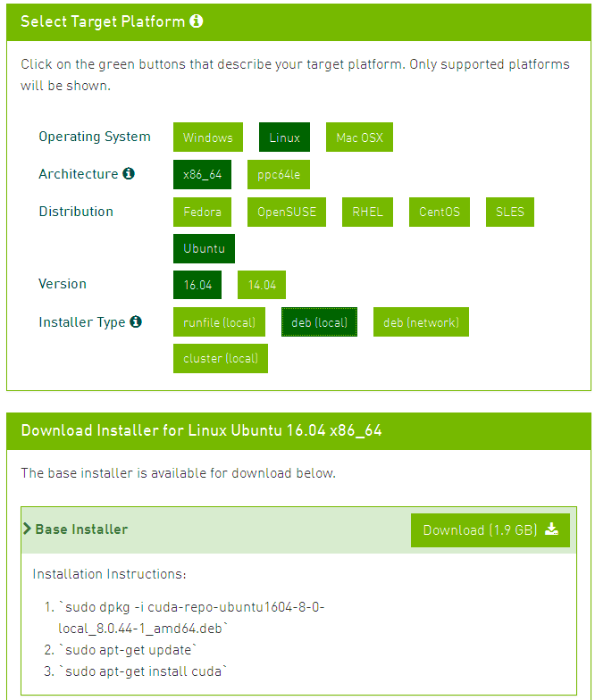This screenshot has width=595, height=700.
Task: Choose version 16.04
Action: coord(197,285)
